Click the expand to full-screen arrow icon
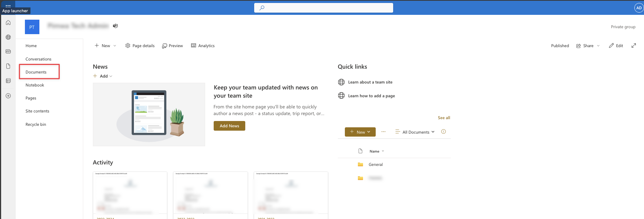 (x=634, y=46)
